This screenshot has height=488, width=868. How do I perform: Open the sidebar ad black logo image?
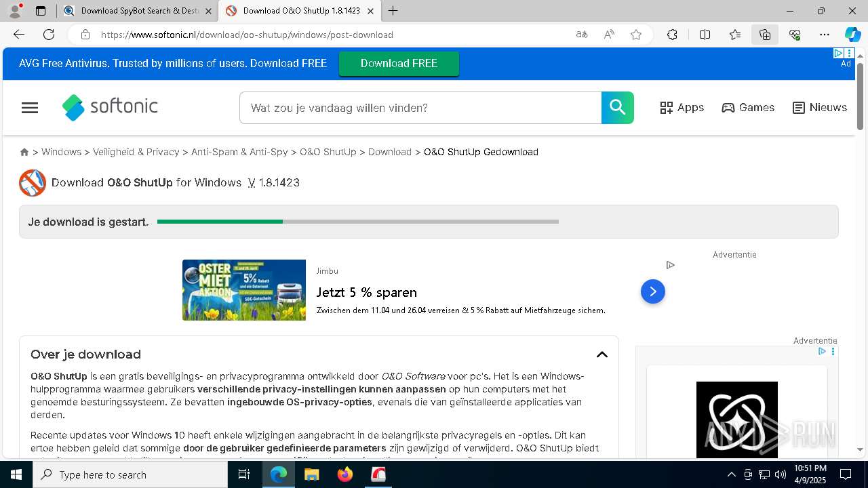(737, 420)
